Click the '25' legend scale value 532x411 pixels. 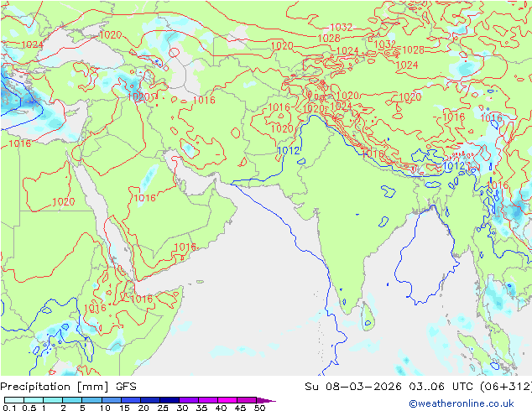163,408
